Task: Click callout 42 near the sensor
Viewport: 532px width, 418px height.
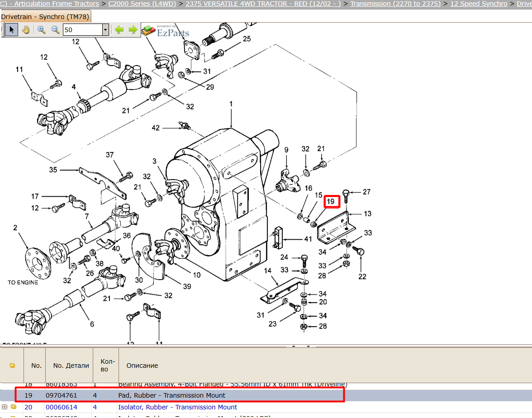Action: 156,128
